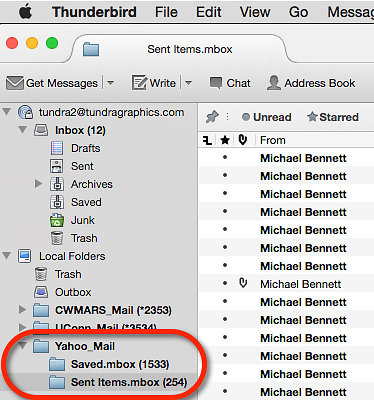Toggle the Unread quick filter
The width and height of the screenshot is (374, 400).
267,117
